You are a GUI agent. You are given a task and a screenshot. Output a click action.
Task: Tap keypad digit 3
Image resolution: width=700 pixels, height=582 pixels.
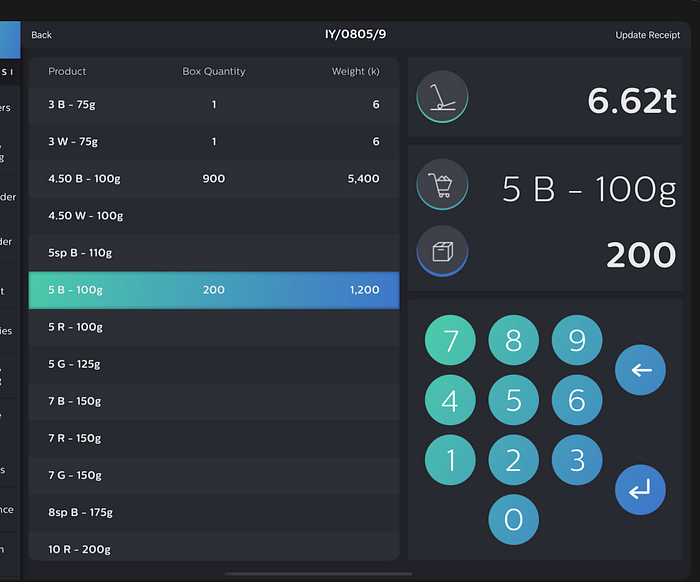coord(577,460)
